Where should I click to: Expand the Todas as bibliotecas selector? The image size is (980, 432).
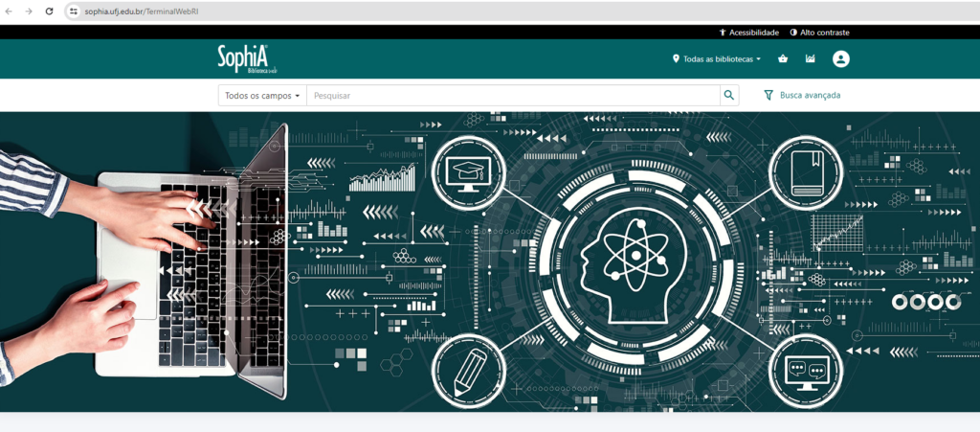pos(717,59)
